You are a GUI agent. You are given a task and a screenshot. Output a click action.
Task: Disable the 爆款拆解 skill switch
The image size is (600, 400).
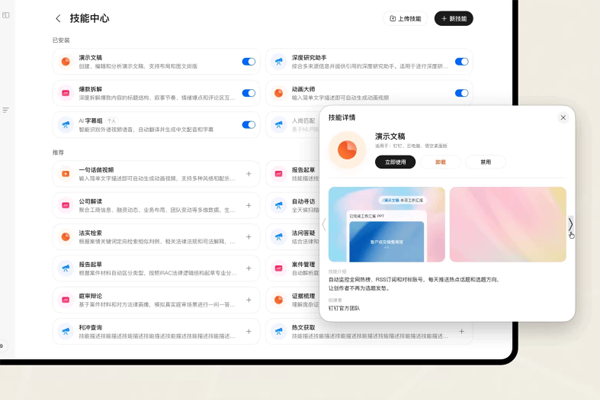click(248, 93)
